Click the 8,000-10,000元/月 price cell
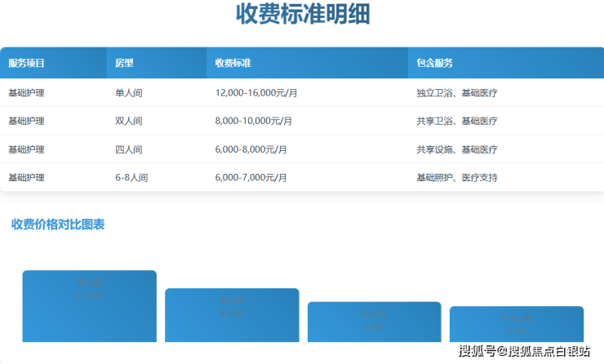 [253, 121]
